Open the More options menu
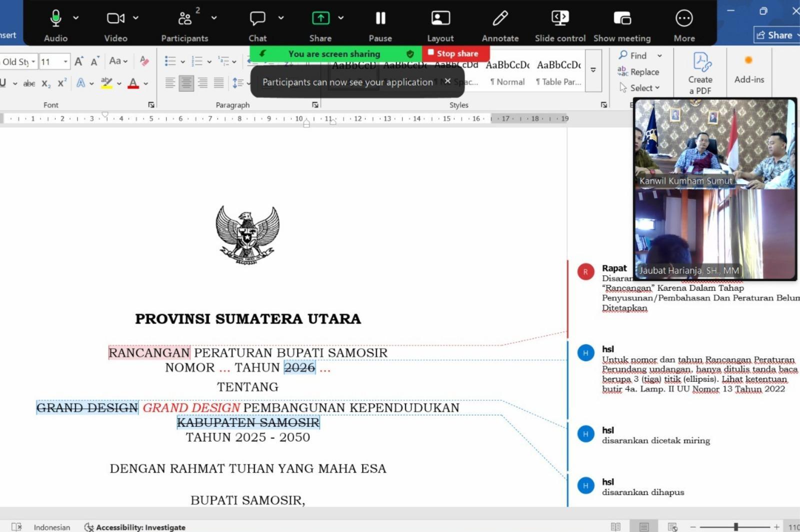The height and width of the screenshot is (532, 800). pos(684,19)
